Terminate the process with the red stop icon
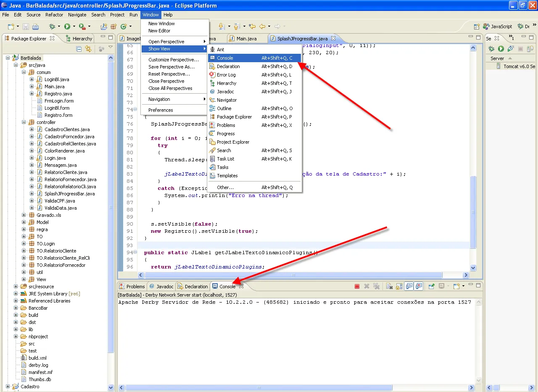Viewport: 538px width, 392px height. (x=357, y=287)
